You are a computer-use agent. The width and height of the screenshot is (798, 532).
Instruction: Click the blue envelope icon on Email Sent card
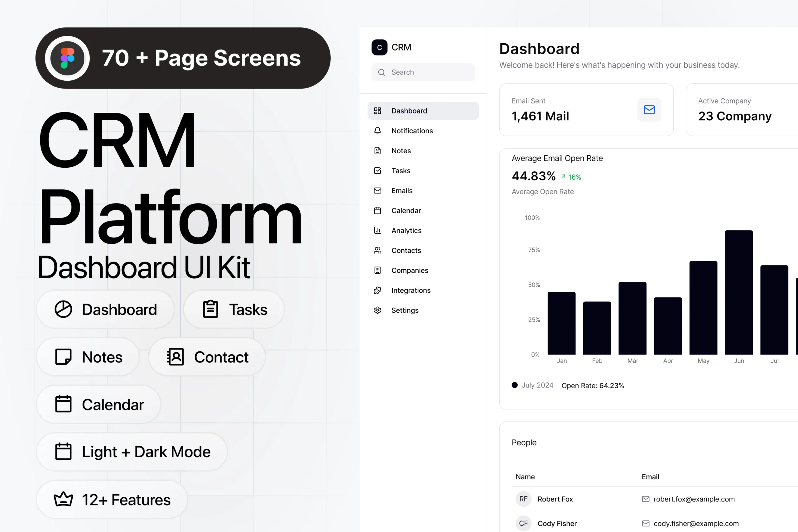pyautogui.click(x=649, y=110)
